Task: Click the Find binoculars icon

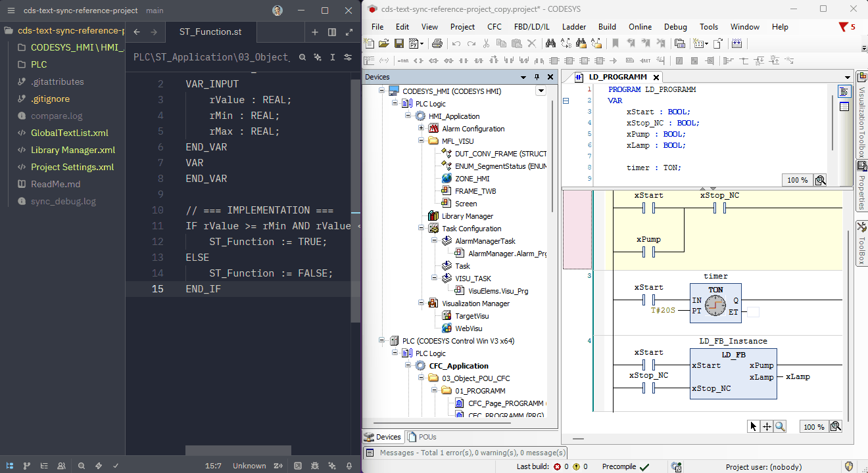Action: point(550,43)
